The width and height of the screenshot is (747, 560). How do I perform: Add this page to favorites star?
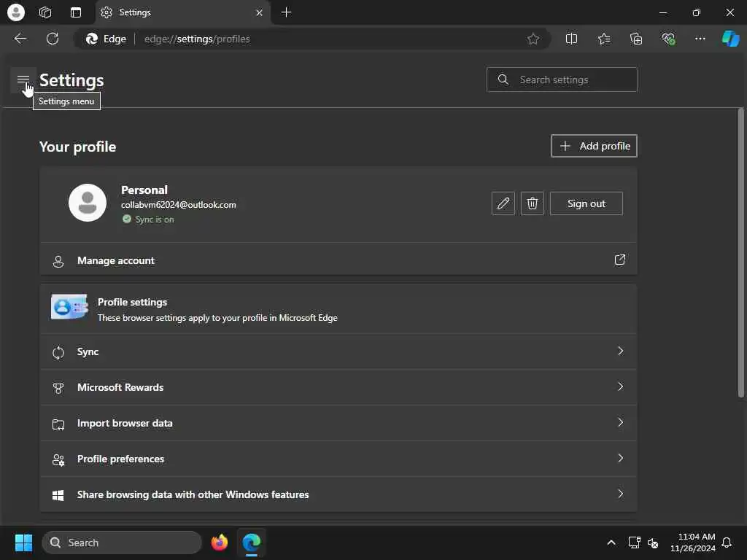pos(533,39)
